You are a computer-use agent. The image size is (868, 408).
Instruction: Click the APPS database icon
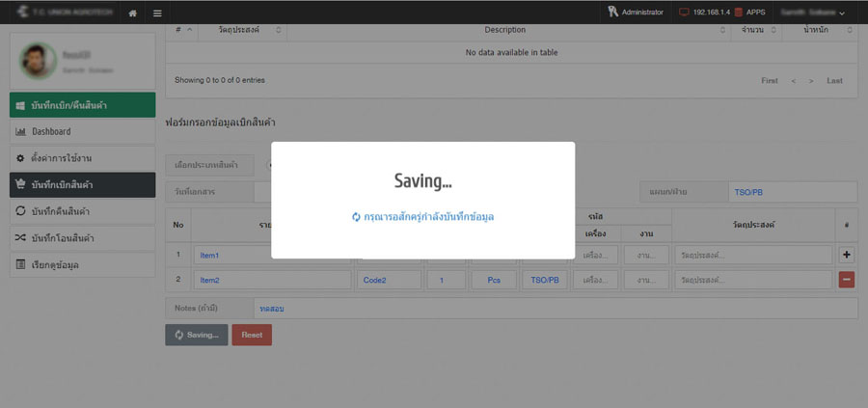[x=739, y=13]
